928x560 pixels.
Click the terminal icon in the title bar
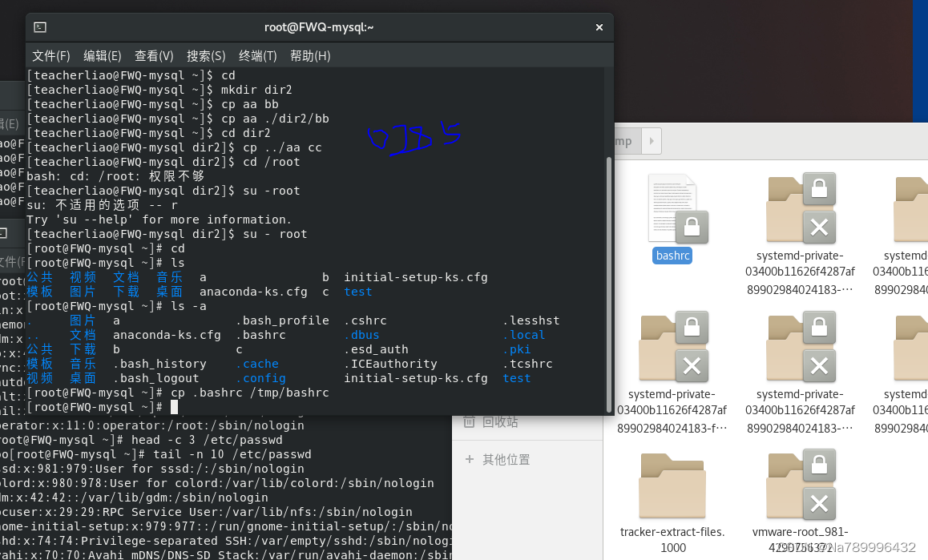coord(38,26)
